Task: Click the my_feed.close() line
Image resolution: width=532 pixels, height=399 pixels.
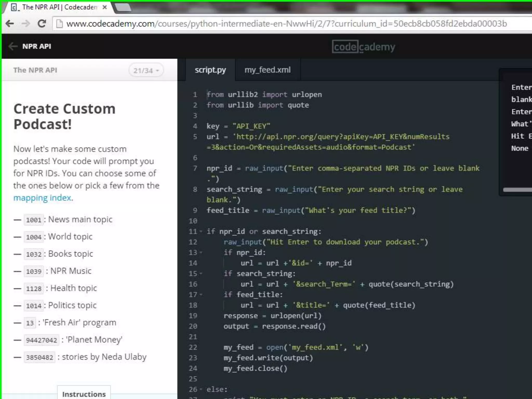Action: pos(256,368)
